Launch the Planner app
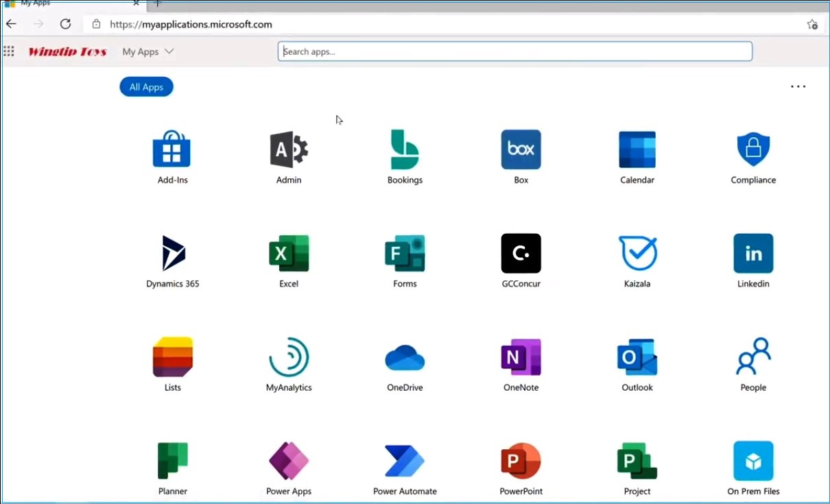Screen dimensions: 830x504 pyautogui.click(x=172, y=468)
